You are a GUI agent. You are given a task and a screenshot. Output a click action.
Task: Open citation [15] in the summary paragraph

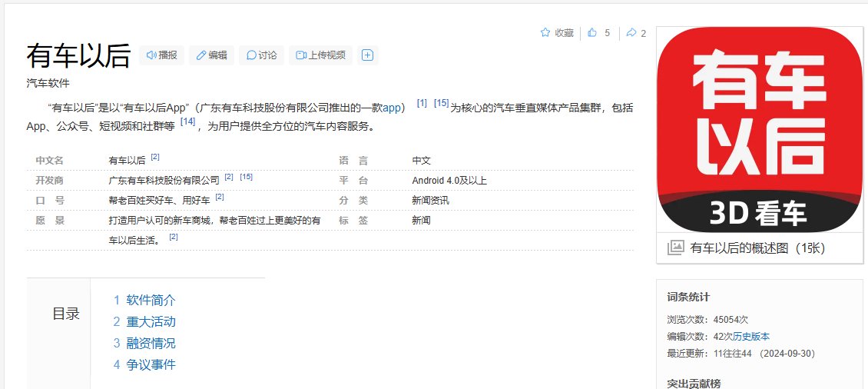pos(441,103)
